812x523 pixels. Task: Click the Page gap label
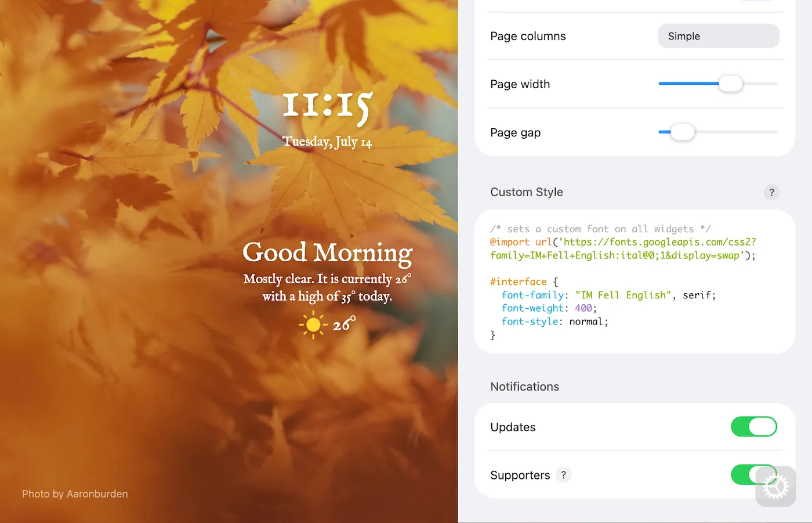click(x=515, y=133)
